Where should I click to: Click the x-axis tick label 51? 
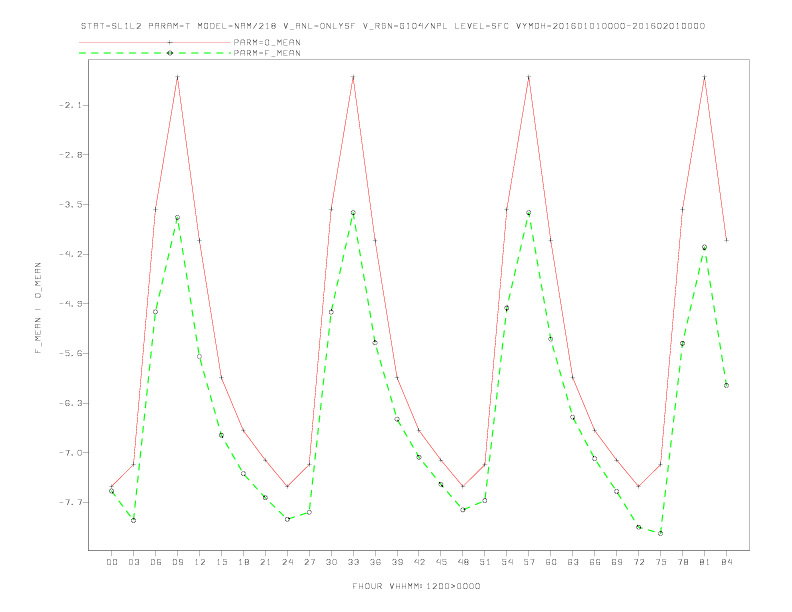pyautogui.click(x=485, y=562)
